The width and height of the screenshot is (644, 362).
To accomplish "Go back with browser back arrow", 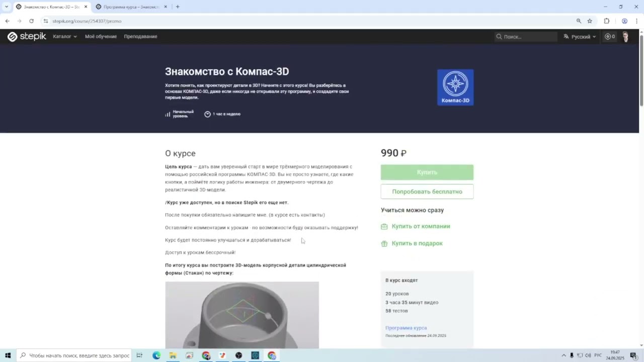I will click(7, 21).
